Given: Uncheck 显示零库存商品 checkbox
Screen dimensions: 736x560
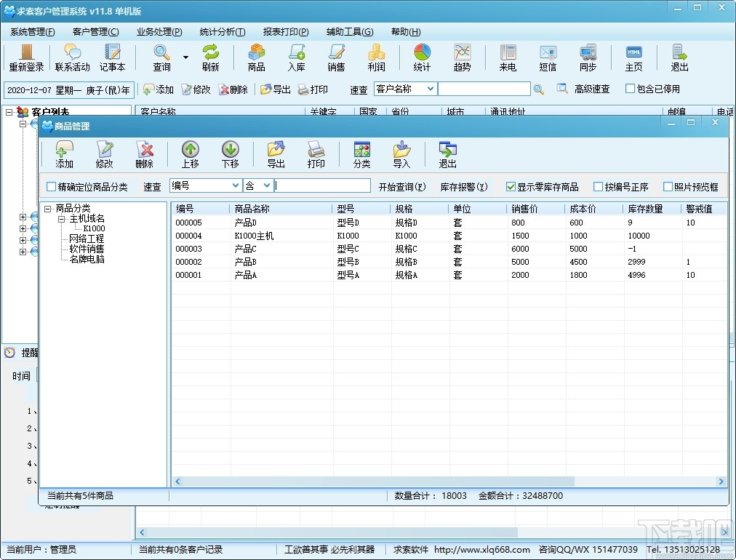Looking at the screenshot, I should [511, 187].
